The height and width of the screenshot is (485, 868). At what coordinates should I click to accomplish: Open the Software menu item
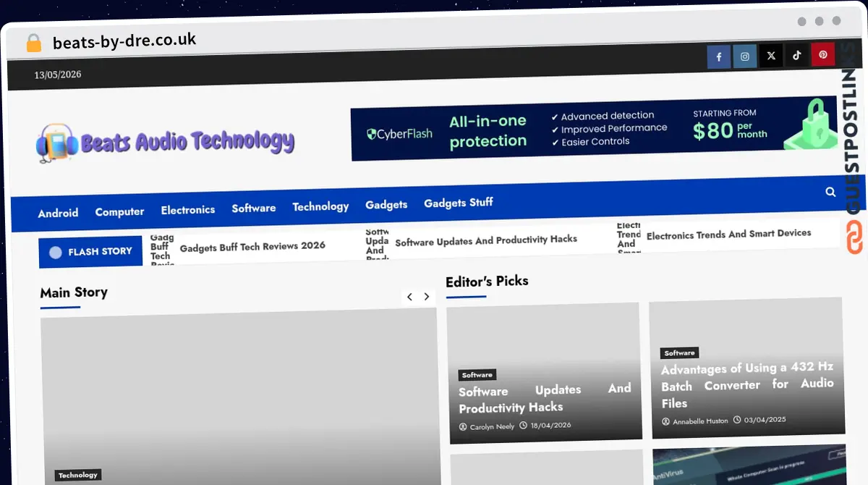tap(254, 208)
